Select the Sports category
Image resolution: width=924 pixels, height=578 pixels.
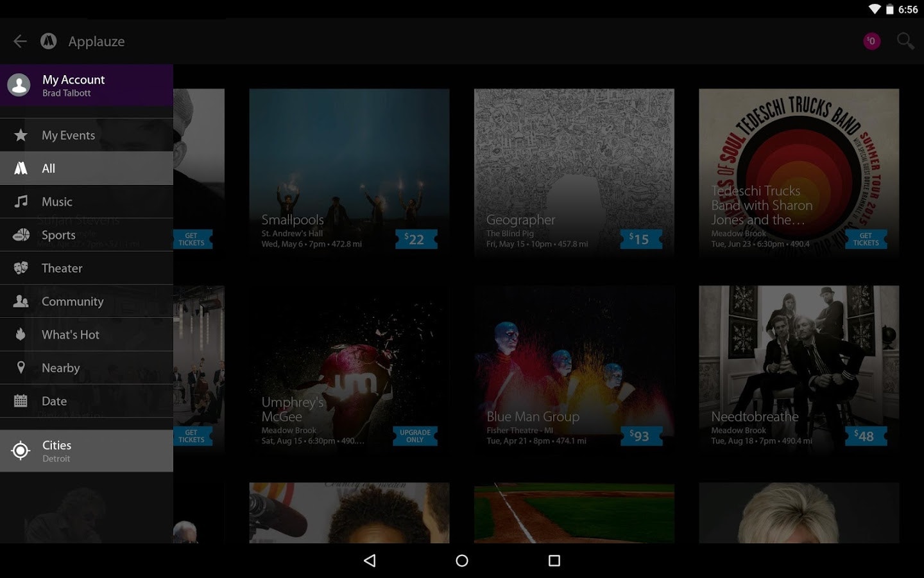87,235
